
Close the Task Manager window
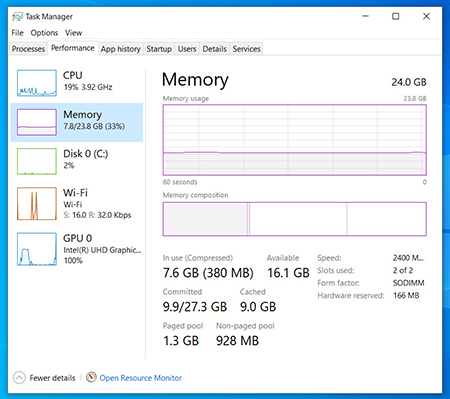[x=426, y=16]
